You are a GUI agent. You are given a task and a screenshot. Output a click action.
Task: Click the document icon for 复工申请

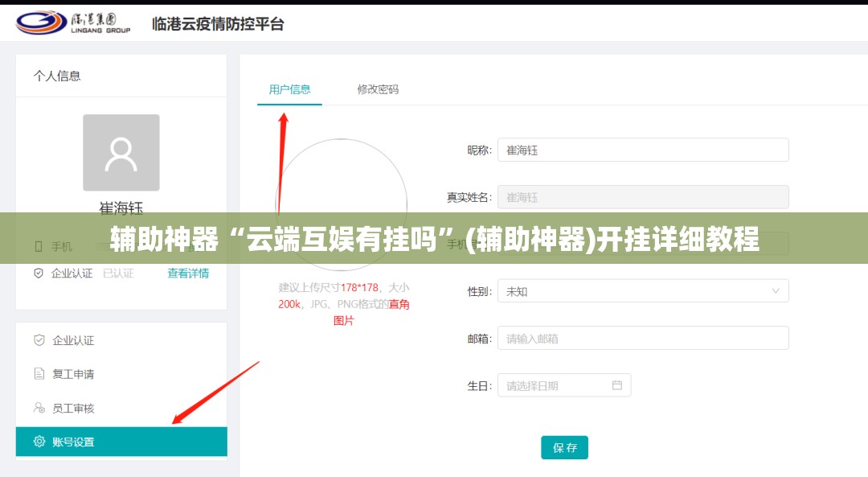click(x=39, y=374)
